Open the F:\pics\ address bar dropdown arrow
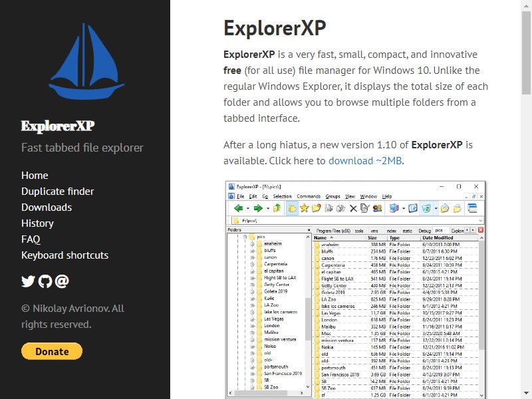Screen dimensions: 532x399 click(480, 221)
